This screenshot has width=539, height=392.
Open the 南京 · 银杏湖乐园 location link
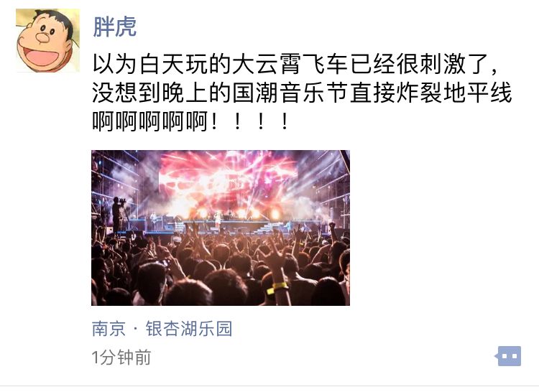tap(162, 329)
